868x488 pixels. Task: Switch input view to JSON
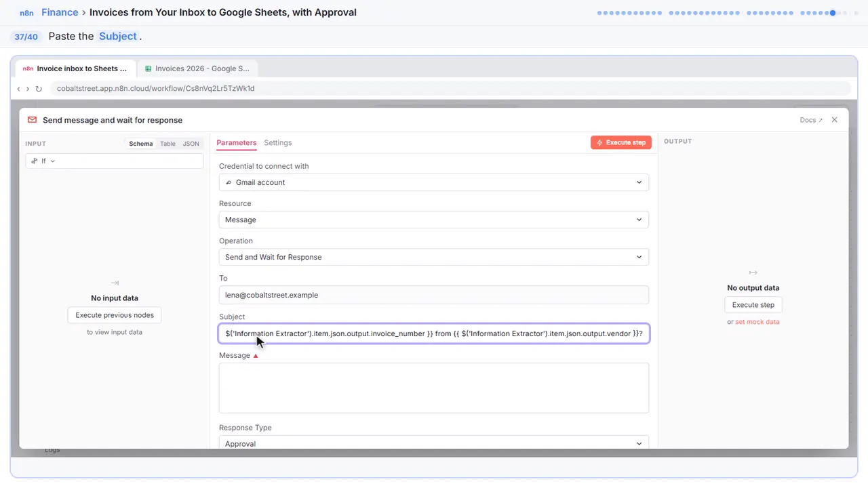pyautogui.click(x=191, y=144)
